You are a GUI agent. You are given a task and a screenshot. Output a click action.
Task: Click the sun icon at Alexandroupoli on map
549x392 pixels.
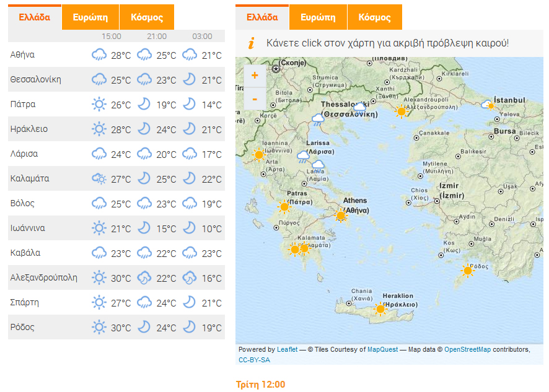point(401,111)
